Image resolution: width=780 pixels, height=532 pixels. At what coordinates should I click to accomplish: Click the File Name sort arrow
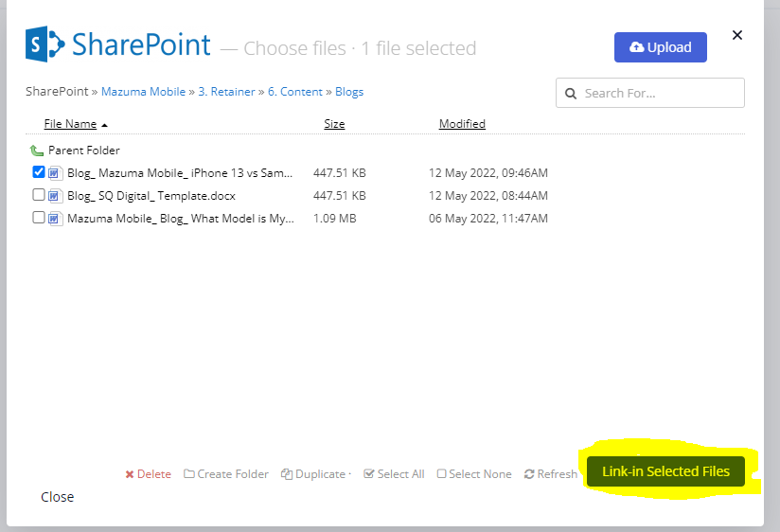(104, 125)
